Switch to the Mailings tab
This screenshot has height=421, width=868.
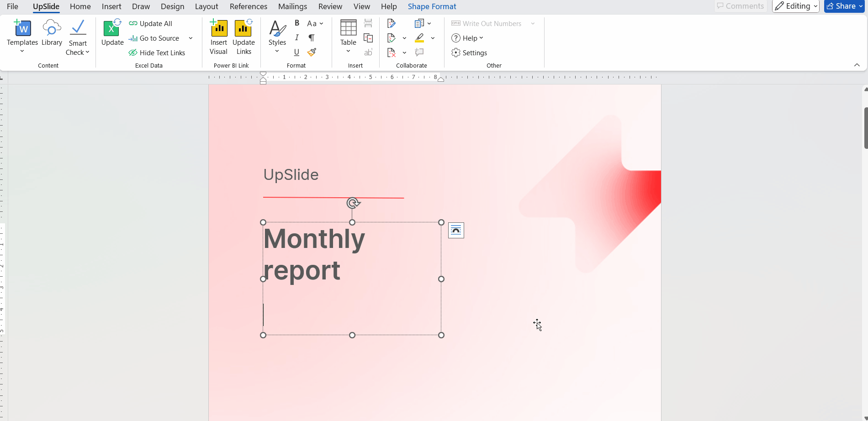pos(292,6)
